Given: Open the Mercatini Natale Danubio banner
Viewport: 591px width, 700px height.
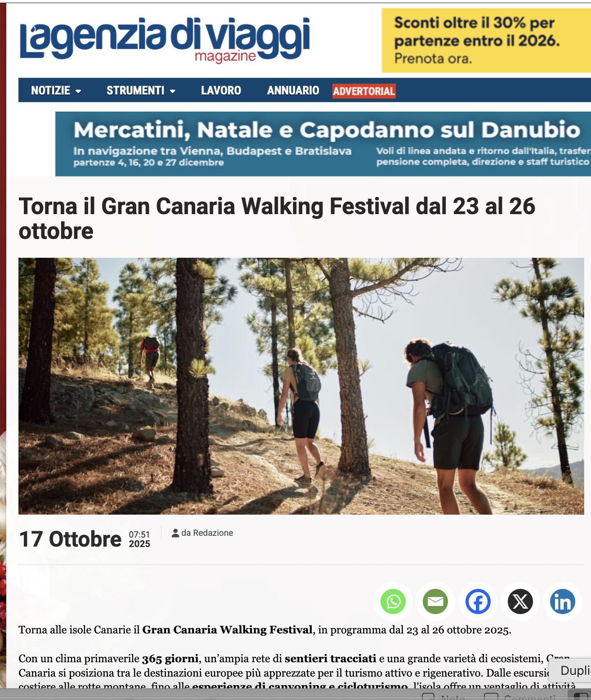Looking at the screenshot, I should [323, 144].
